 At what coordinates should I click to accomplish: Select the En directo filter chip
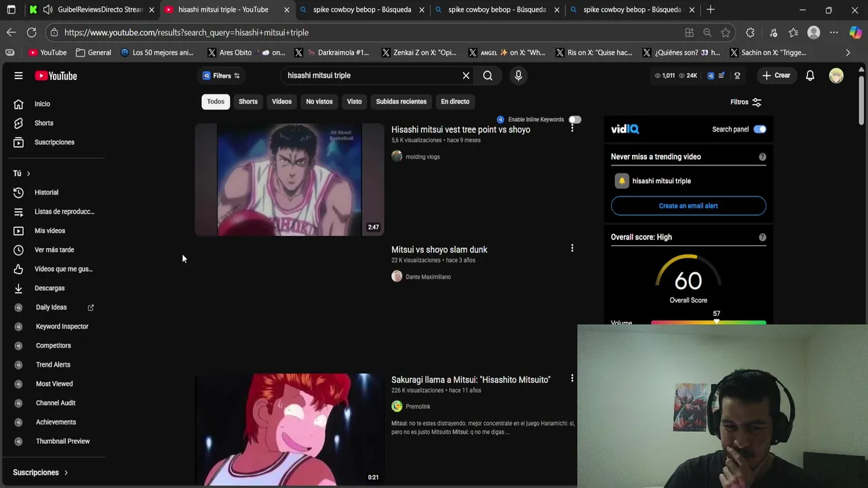click(455, 102)
